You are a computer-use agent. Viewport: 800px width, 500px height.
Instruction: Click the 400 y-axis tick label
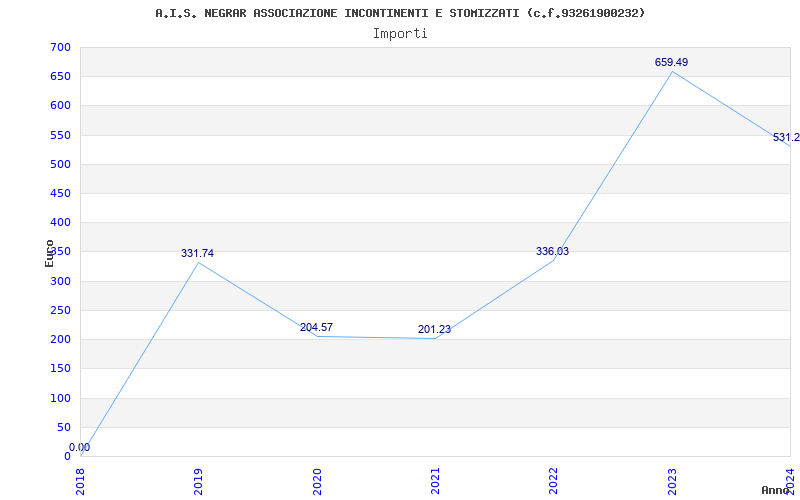pos(60,222)
